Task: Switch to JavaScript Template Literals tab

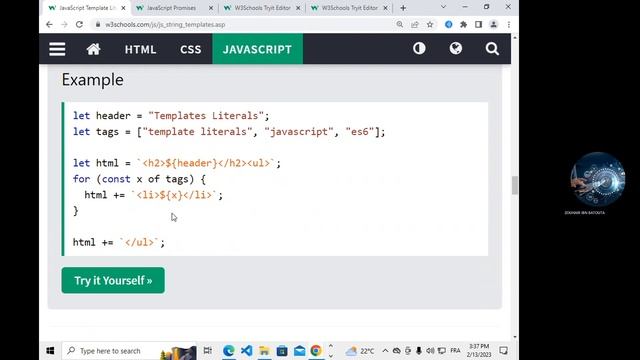Action: (87, 8)
